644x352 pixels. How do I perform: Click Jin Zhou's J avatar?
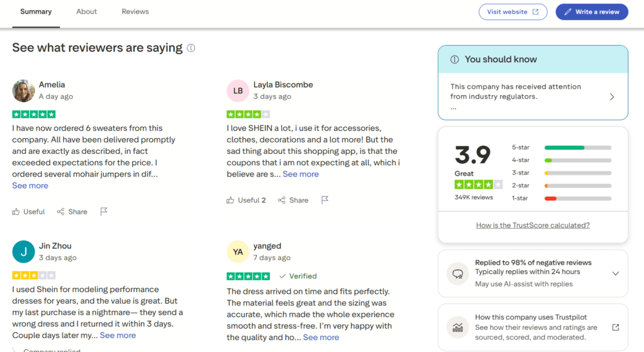[23, 251]
